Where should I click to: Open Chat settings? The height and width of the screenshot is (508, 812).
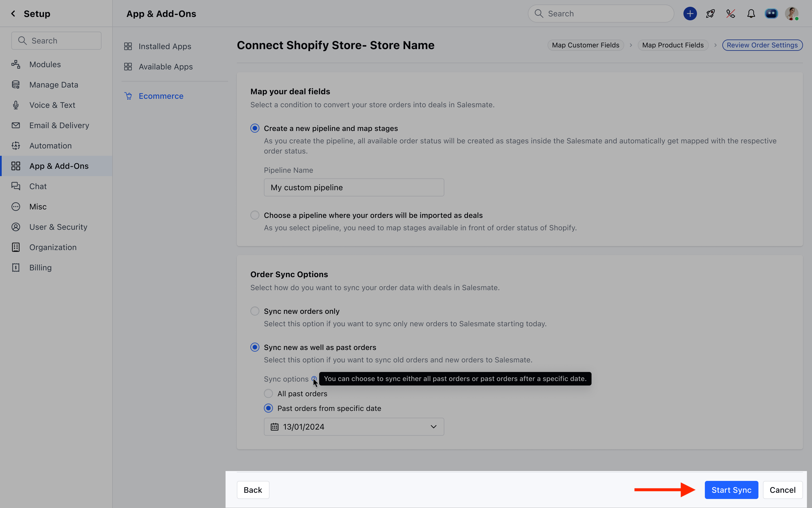tap(38, 186)
